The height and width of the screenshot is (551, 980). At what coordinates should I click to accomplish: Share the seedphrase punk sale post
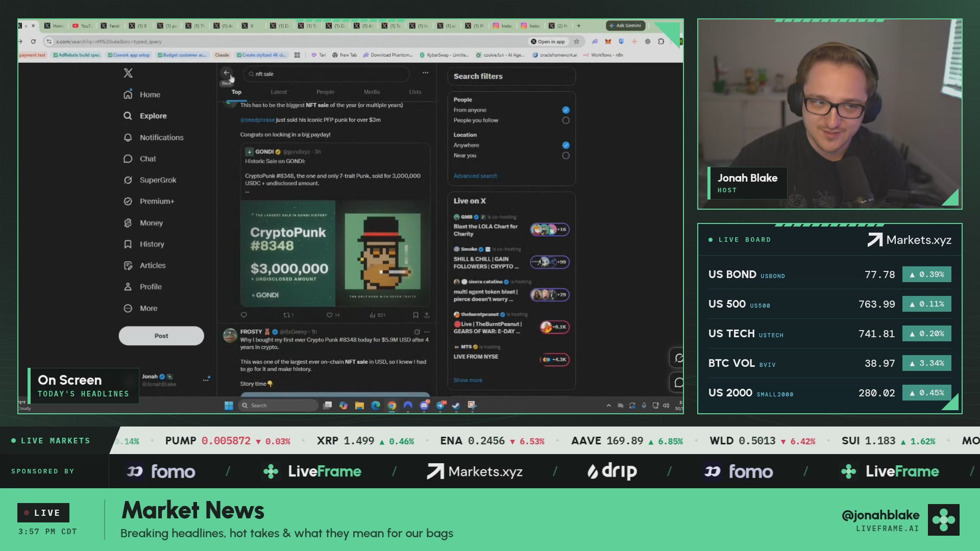(427, 315)
